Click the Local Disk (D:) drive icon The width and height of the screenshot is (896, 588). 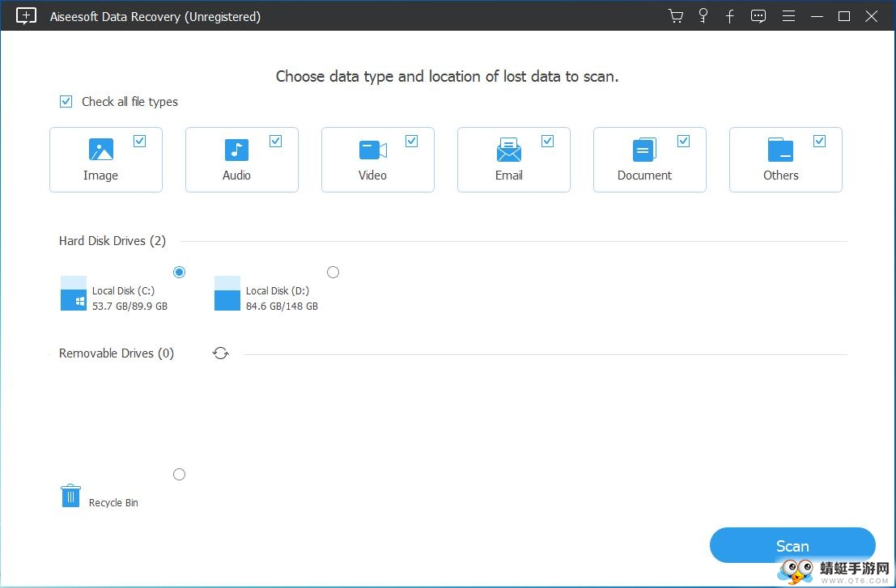(227, 294)
